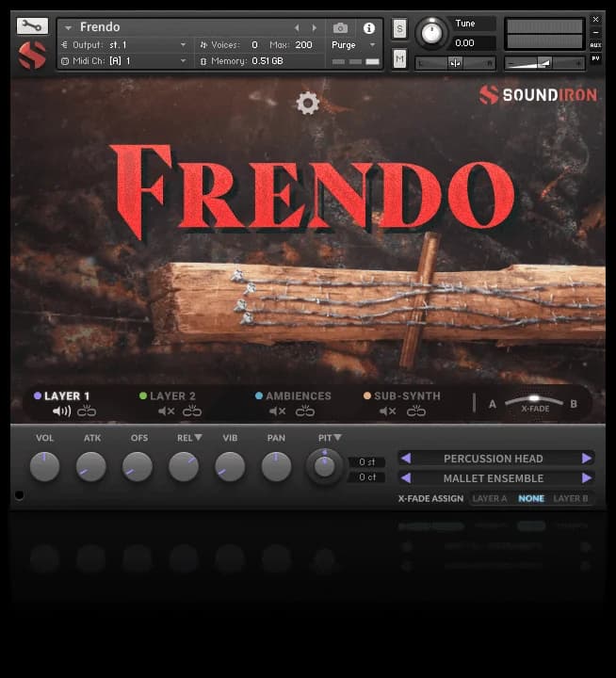Click the header pan slider
The image size is (616, 678).
[455, 64]
